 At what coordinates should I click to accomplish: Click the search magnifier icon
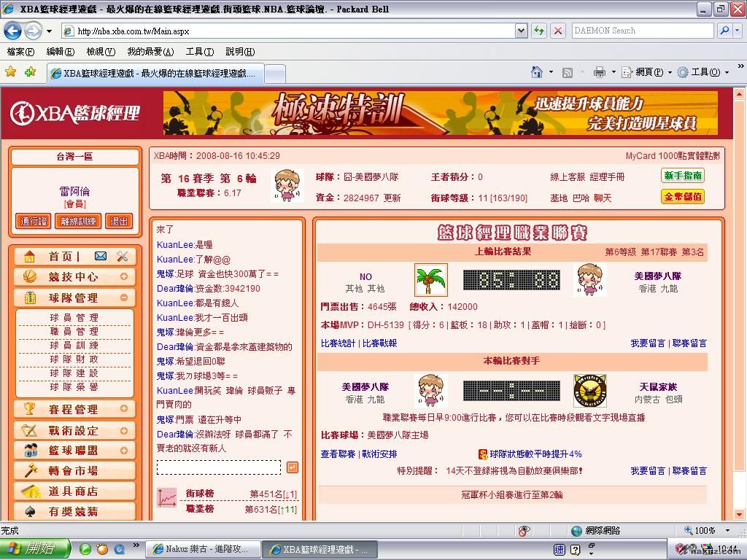tap(724, 31)
